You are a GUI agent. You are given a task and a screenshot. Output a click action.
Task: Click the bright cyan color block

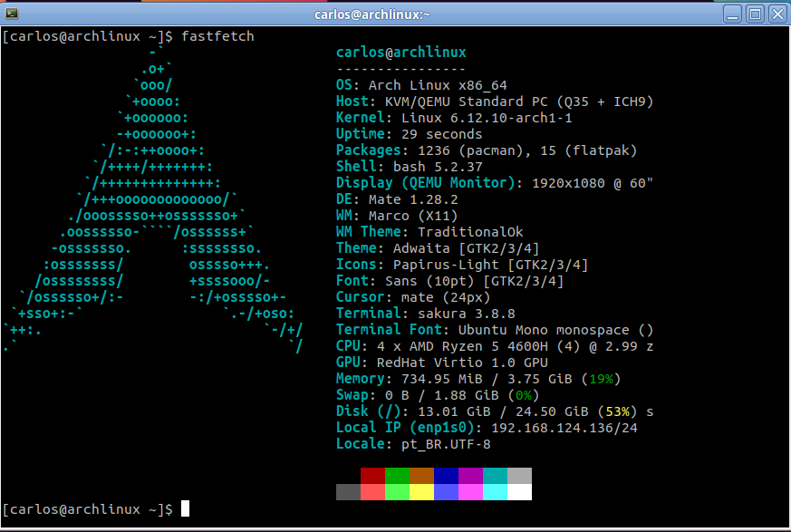(x=495, y=492)
